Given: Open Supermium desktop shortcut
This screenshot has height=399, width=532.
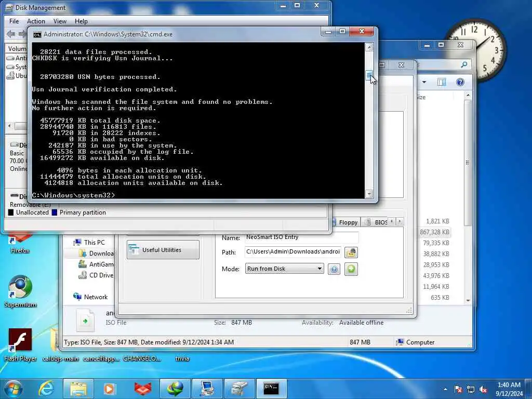Looking at the screenshot, I should coord(20,292).
